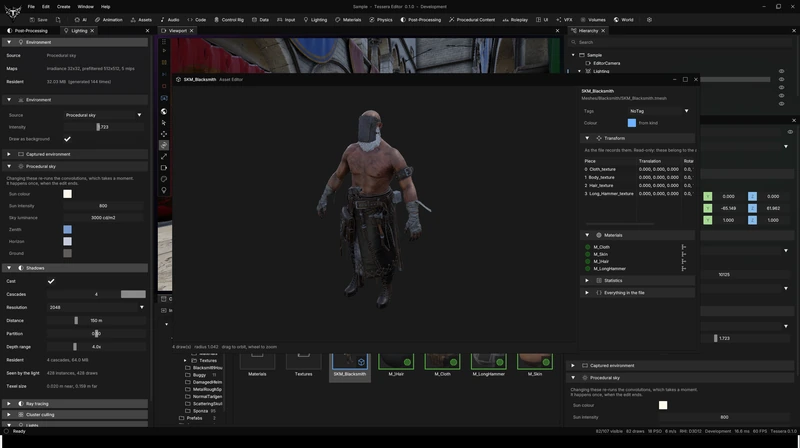Open the AI workspace in the toolbar
The width and height of the screenshot is (800, 448).
[81, 20]
